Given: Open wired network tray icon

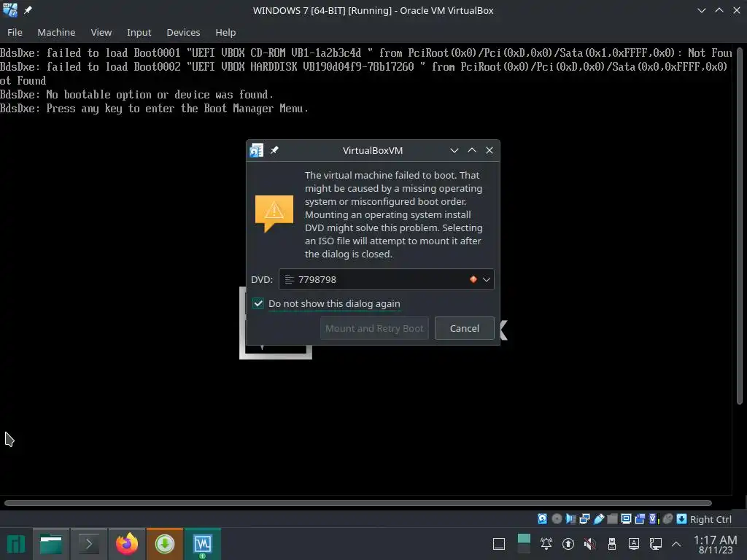Looking at the screenshot, I should (x=656, y=543).
